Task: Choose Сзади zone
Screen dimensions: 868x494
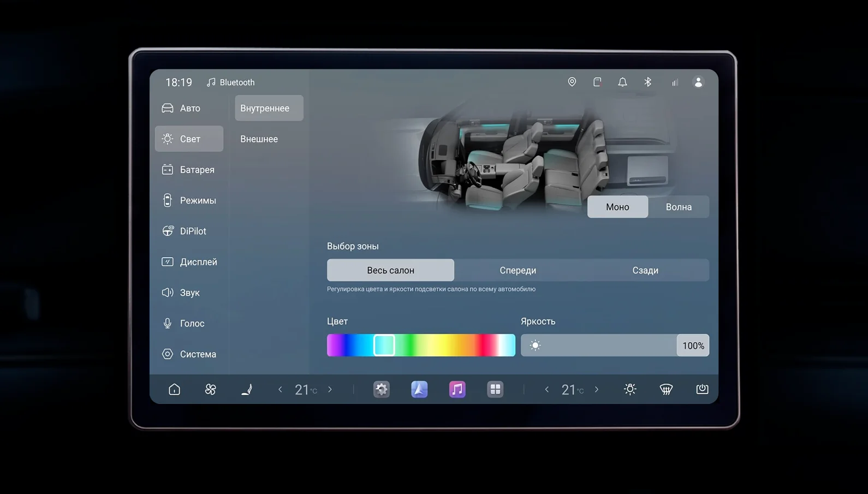Action: [x=645, y=270]
